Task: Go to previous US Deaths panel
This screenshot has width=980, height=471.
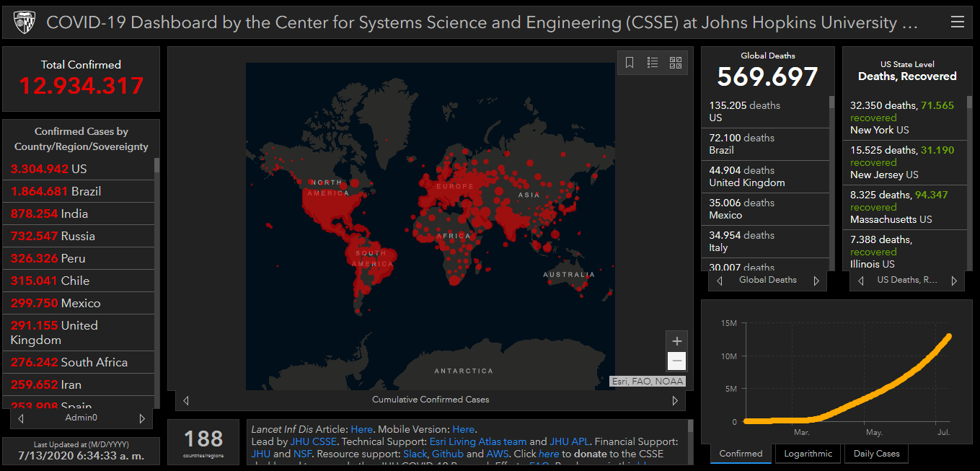Action: point(860,281)
